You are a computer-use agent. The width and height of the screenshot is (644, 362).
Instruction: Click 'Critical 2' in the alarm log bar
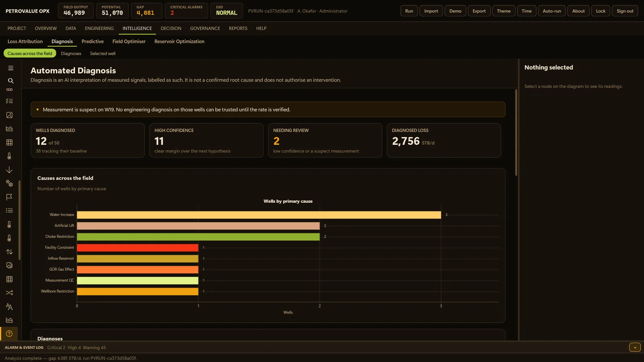click(56, 348)
